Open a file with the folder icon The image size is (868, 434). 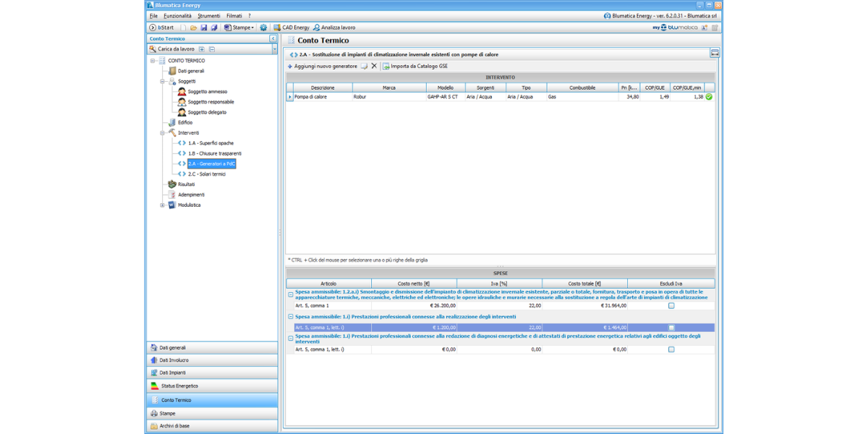[x=194, y=27]
